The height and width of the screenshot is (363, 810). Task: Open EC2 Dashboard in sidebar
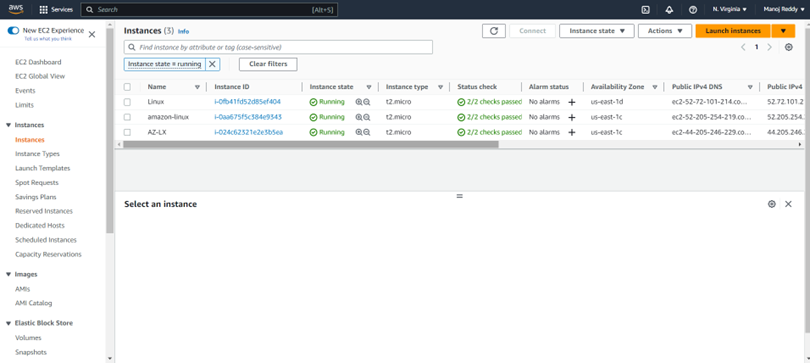pyautogui.click(x=38, y=62)
